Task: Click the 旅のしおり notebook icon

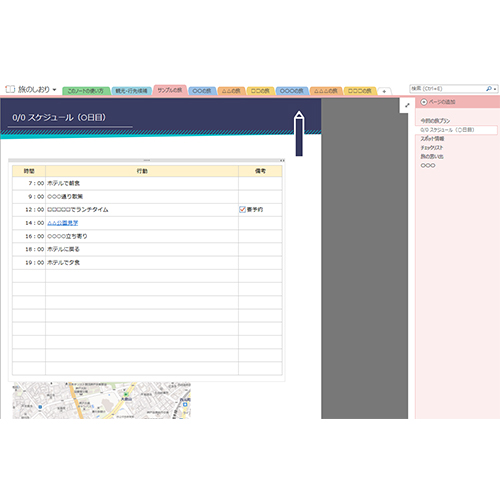Action: coord(10,89)
